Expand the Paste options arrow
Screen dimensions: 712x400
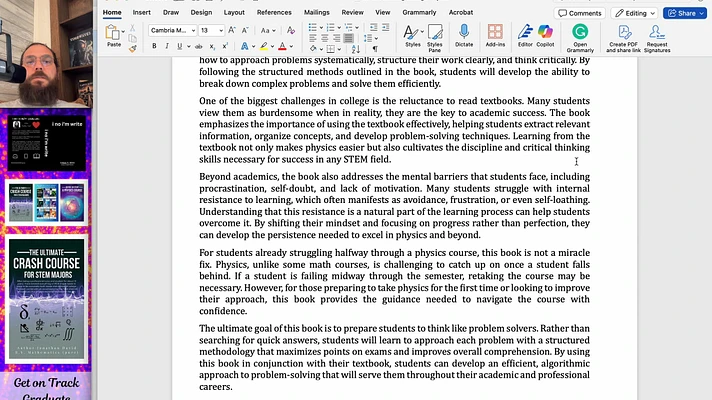pyautogui.click(x=123, y=32)
